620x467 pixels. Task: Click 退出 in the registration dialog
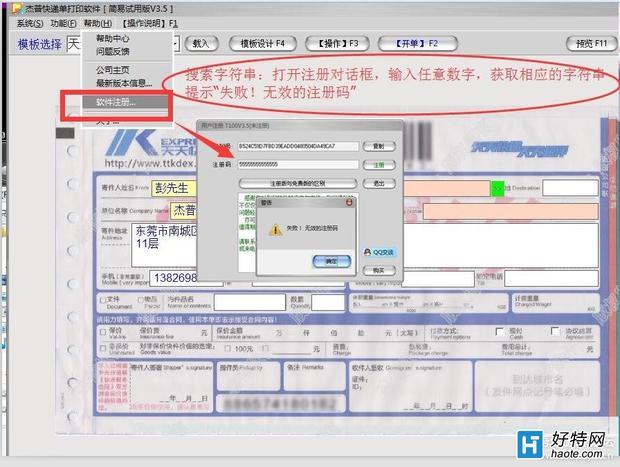point(379,183)
